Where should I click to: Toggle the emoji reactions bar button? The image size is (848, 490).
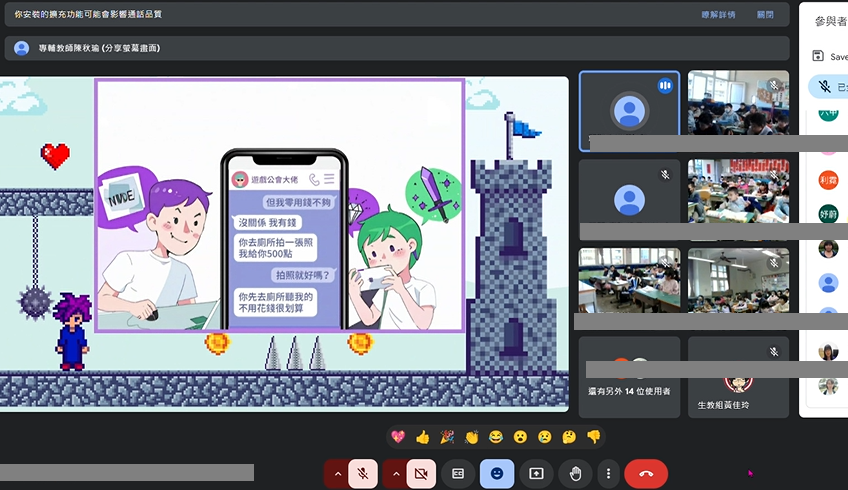497,473
